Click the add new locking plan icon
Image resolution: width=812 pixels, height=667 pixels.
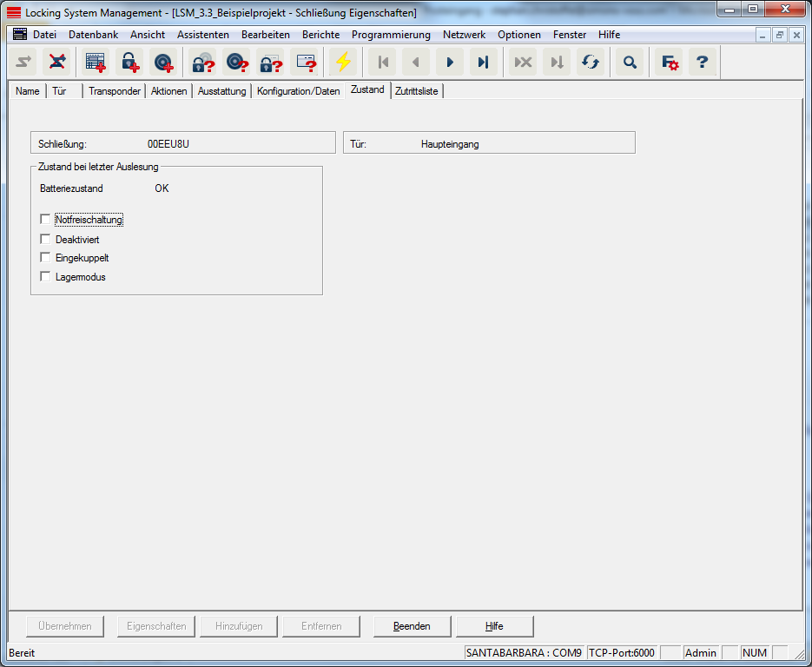point(96,63)
